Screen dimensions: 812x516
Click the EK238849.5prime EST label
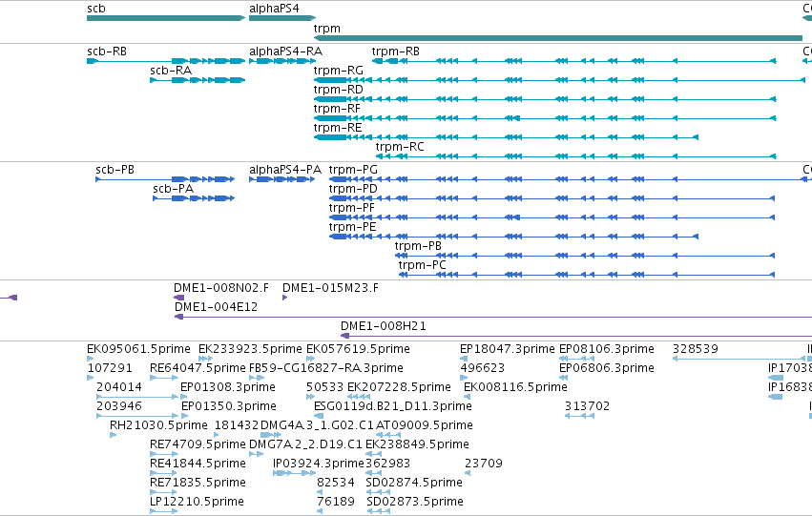click(417, 445)
